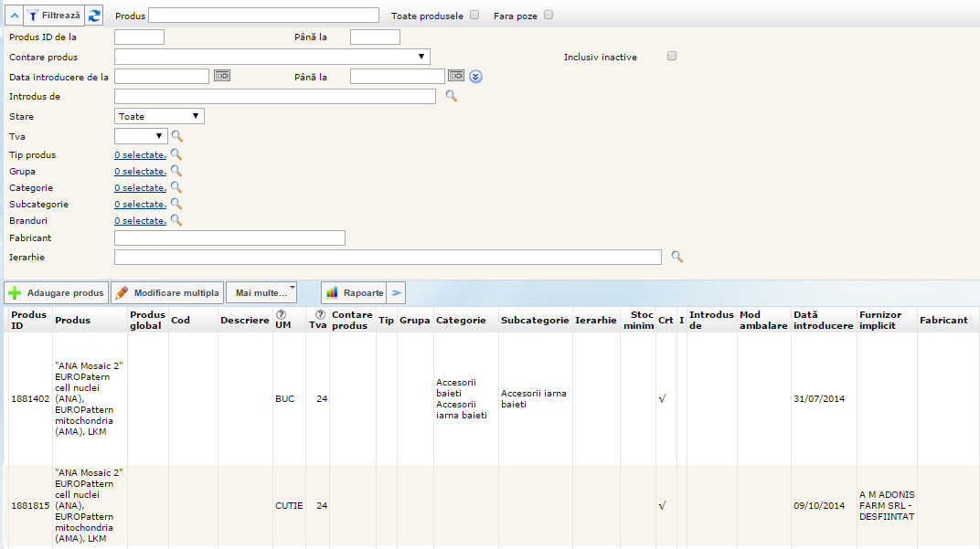Check the Inclusiv inactive option
This screenshot has height=549, width=980.
coord(672,57)
